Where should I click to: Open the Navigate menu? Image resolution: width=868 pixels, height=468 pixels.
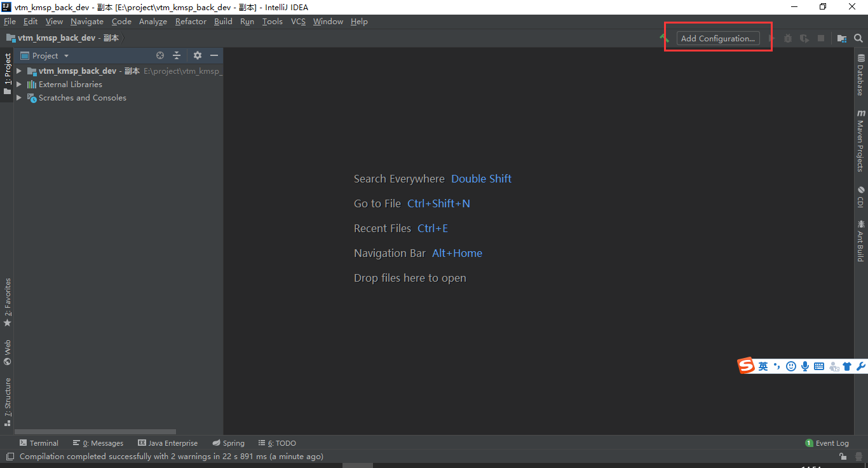[87, 21]
